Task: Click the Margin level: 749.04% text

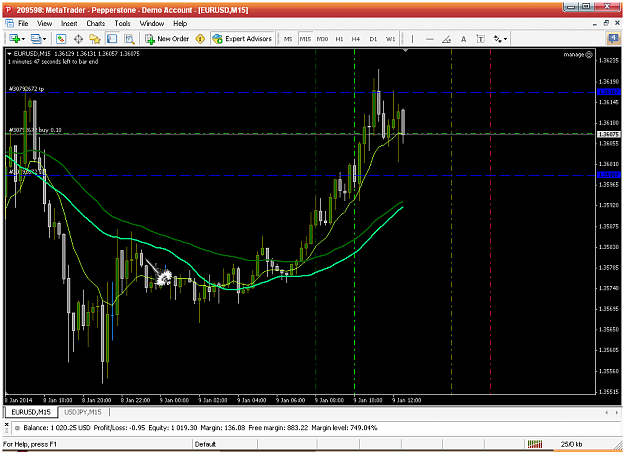Action: [344, 428]
